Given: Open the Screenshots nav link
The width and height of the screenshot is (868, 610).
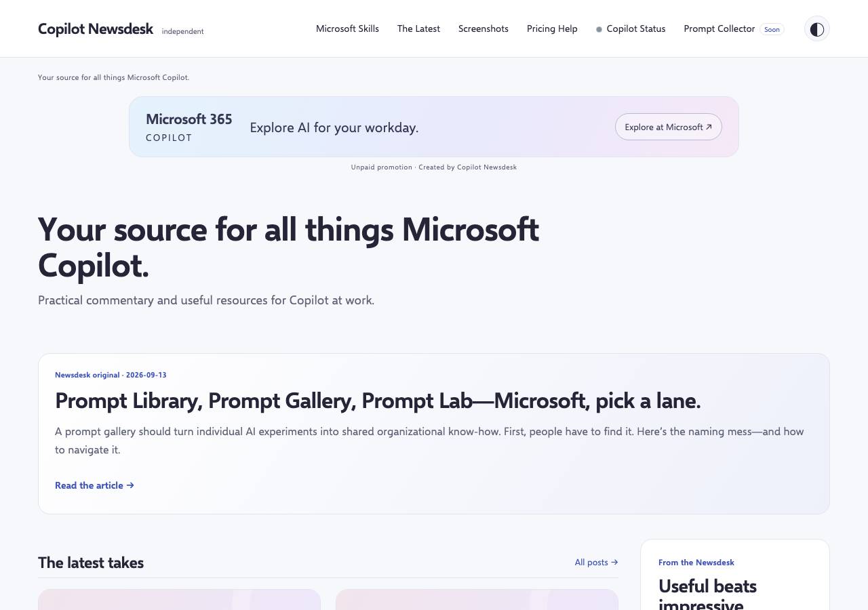Looking at the screenshot, I should [x=484, y=28].
